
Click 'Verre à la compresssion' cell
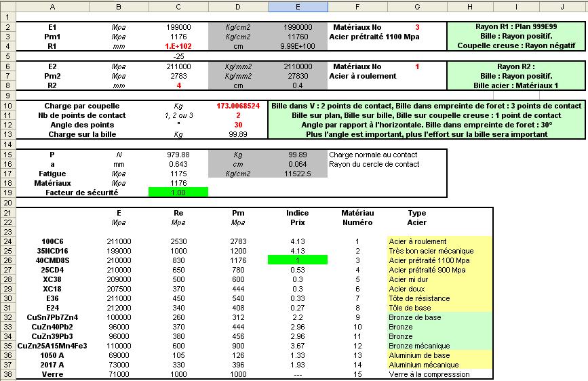point(439,374)
